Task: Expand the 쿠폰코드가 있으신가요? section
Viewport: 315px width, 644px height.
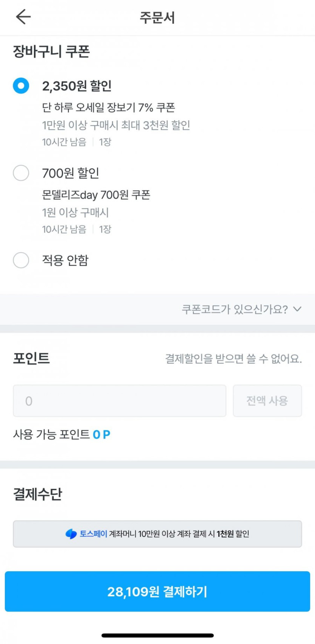Action: [x=235, y=309]
